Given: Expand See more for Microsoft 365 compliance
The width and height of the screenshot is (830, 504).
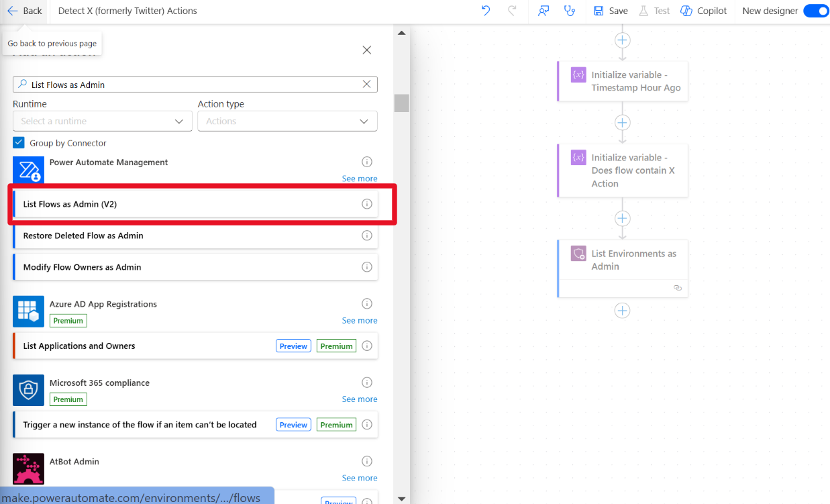Looking at the screenshot, I should (360, 399).
